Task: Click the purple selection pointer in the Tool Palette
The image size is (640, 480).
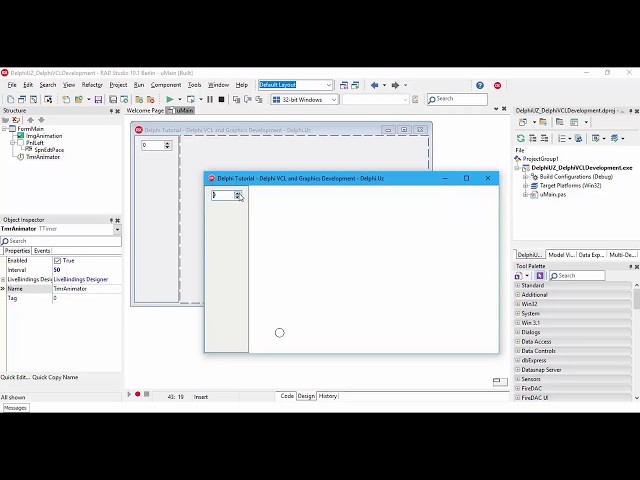Action: [x=540, y=276]
